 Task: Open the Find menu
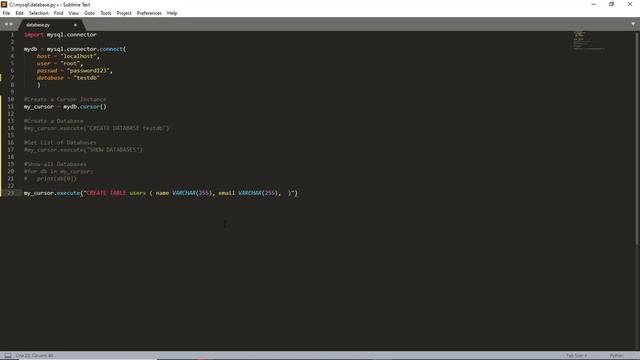click(x=58, y=13)
